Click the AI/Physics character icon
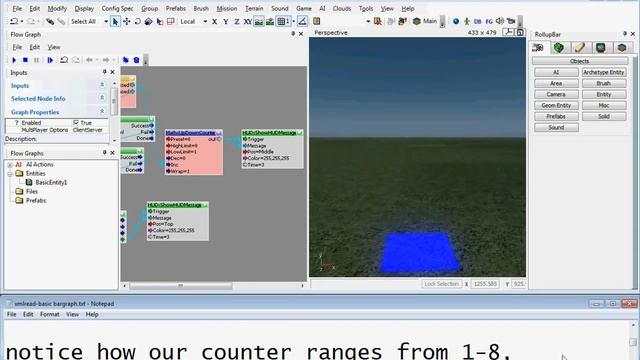 pos(467,21)
